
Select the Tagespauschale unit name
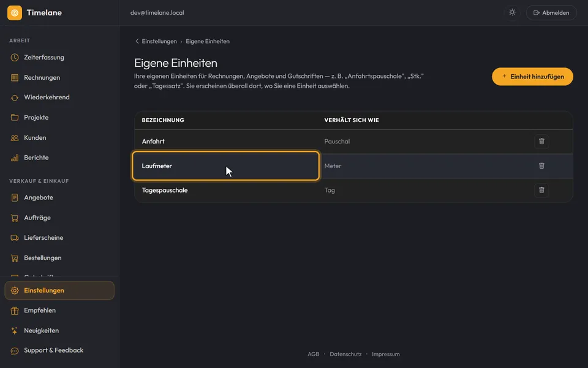pos(165,190)
